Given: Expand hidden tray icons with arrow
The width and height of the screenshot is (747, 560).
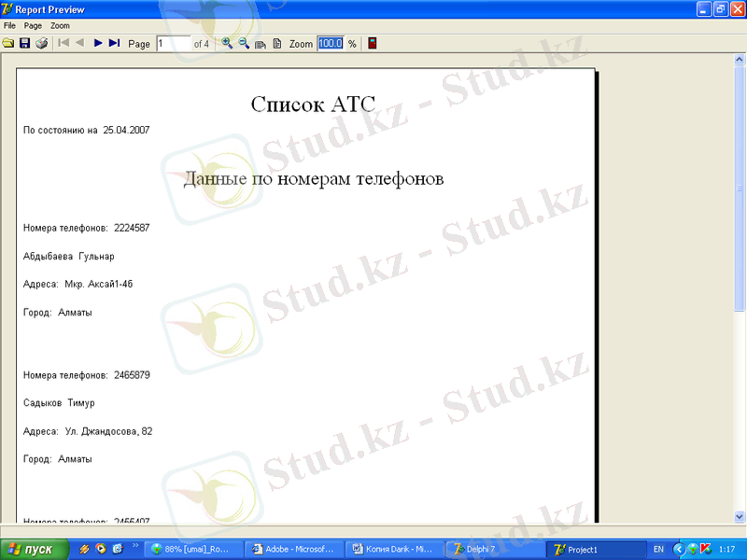Looking at the screenshot, I should click(x=679, y=550).
